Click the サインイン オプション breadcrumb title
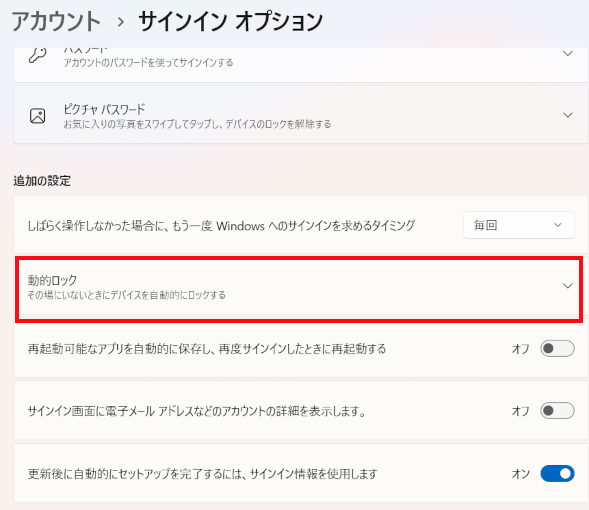 (x=231, y=21)
